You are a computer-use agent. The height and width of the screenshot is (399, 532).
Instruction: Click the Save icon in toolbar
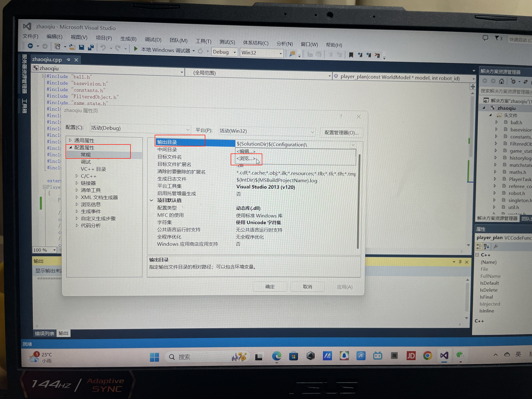82,47
